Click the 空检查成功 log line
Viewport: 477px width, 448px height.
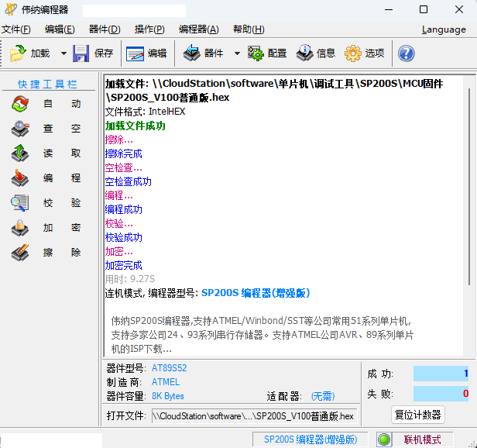point(128,182)
